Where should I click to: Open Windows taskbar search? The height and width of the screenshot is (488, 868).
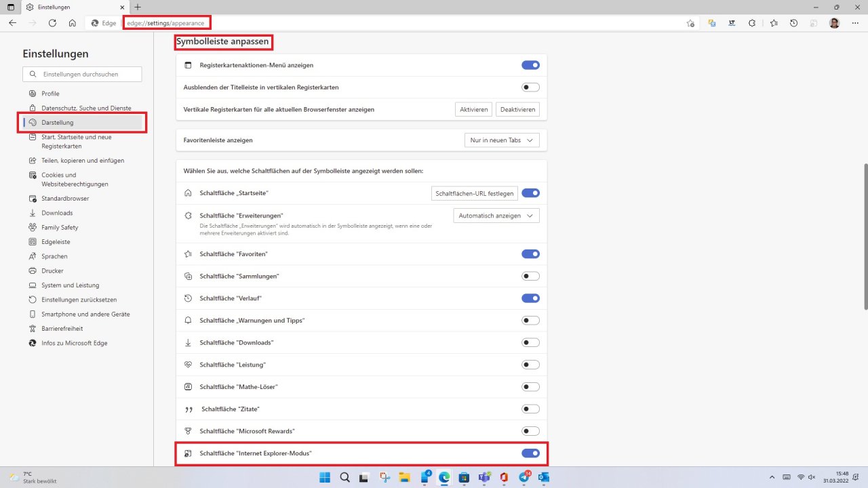click(344, 477)
